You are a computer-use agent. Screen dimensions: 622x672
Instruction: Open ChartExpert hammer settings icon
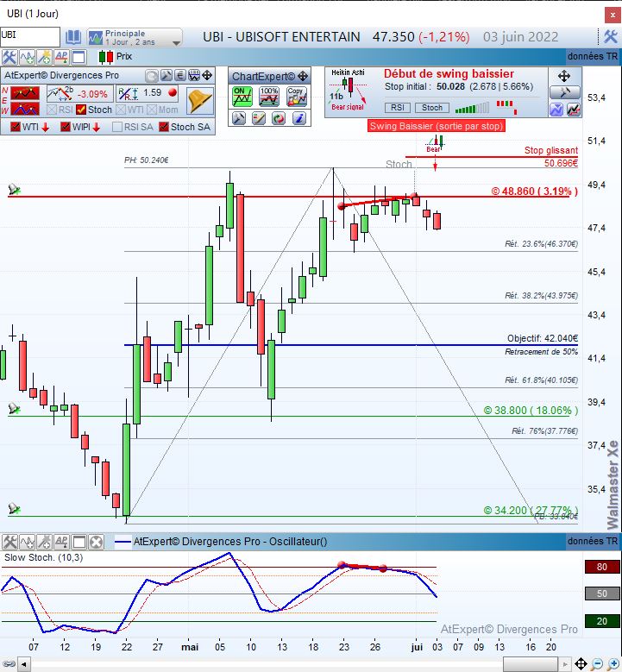point(239,118)
